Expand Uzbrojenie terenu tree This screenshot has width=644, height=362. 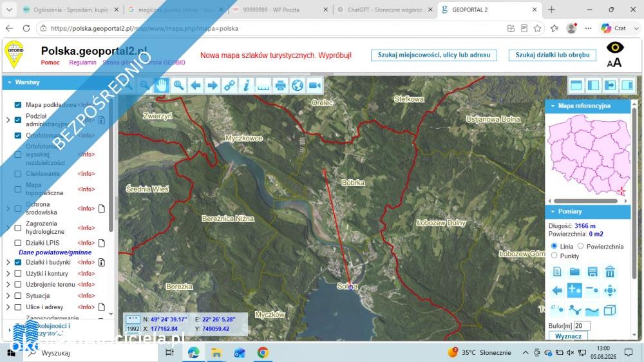tap(8, 284)
